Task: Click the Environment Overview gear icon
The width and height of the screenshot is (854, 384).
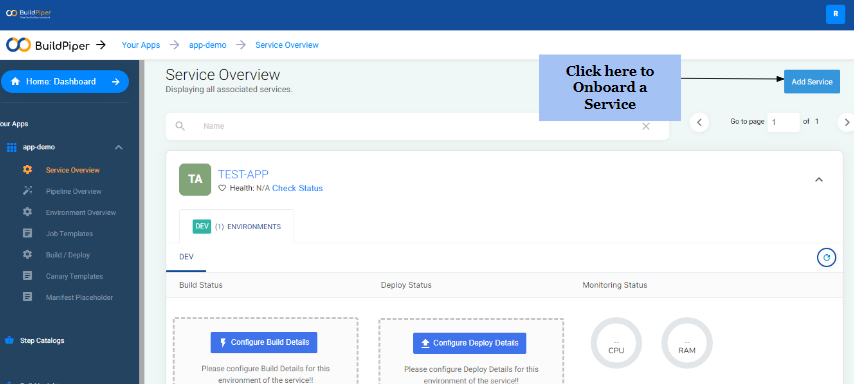Action: click(27, 212)
